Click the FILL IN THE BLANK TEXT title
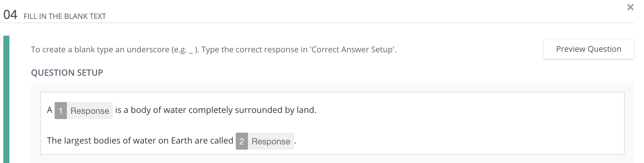Image resolution: width=644 pixels, height=163 pixels. click(x=65, y=16)
